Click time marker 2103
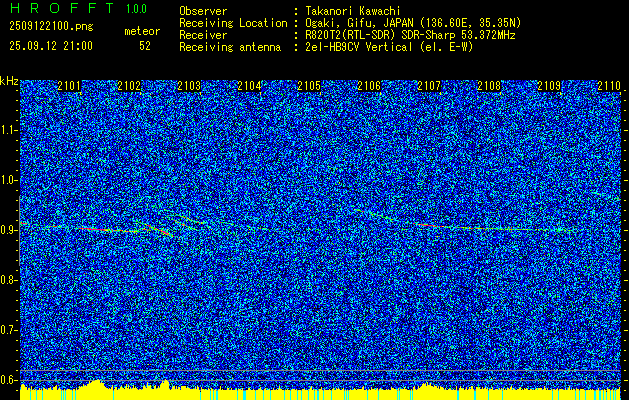629x400 pixels. click(x=189, y=86)
